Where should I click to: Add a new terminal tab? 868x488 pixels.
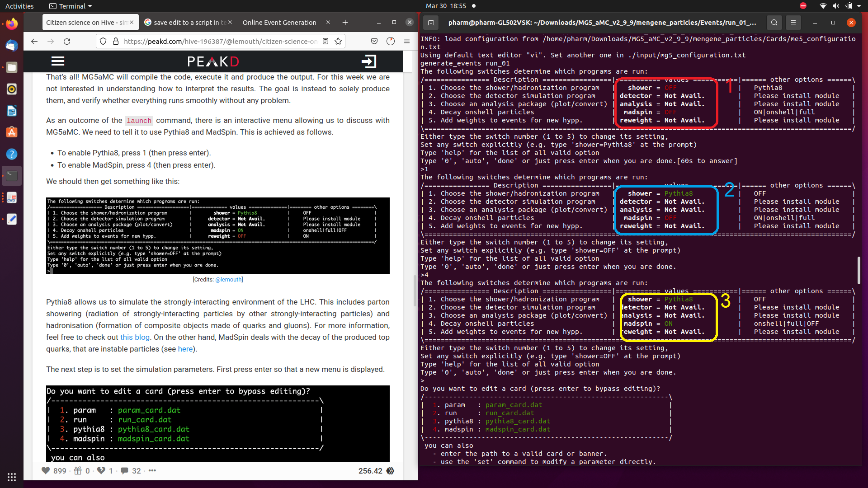431,22
